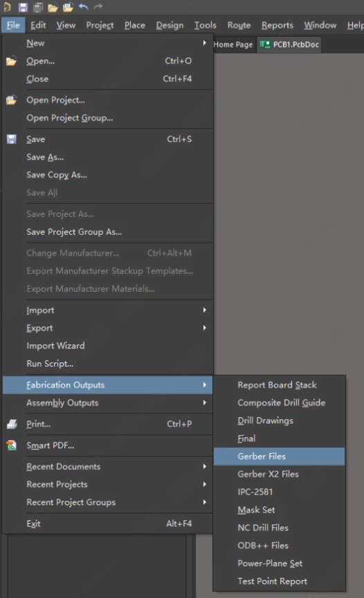Select Drill Drawings
Image resolution: width=364 pixels, height=598 pixels.
[279, 421]
